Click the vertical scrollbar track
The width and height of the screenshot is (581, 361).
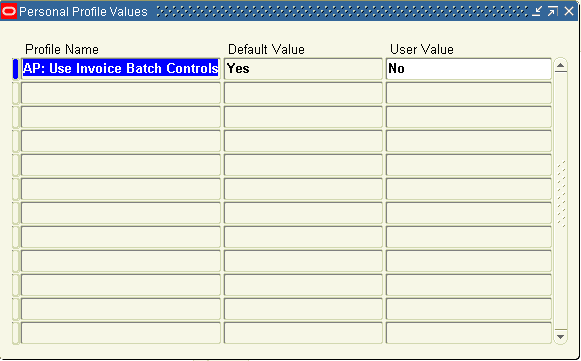561,201
